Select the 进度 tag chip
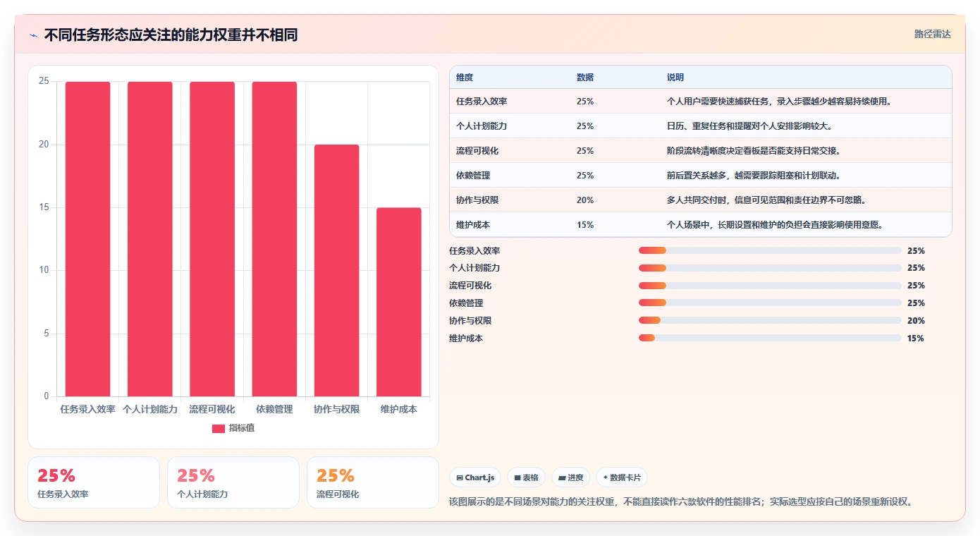Screen dimensions: 980x536 click(x=570, y=477)
